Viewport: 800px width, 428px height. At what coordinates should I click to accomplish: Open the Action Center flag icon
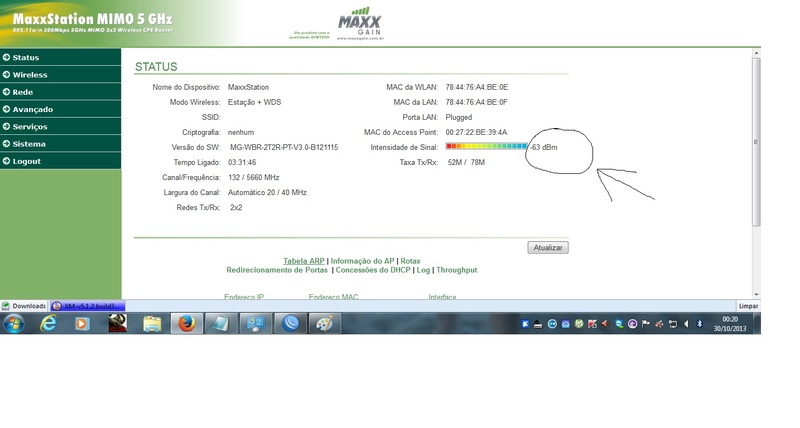[x=645, y=324]
